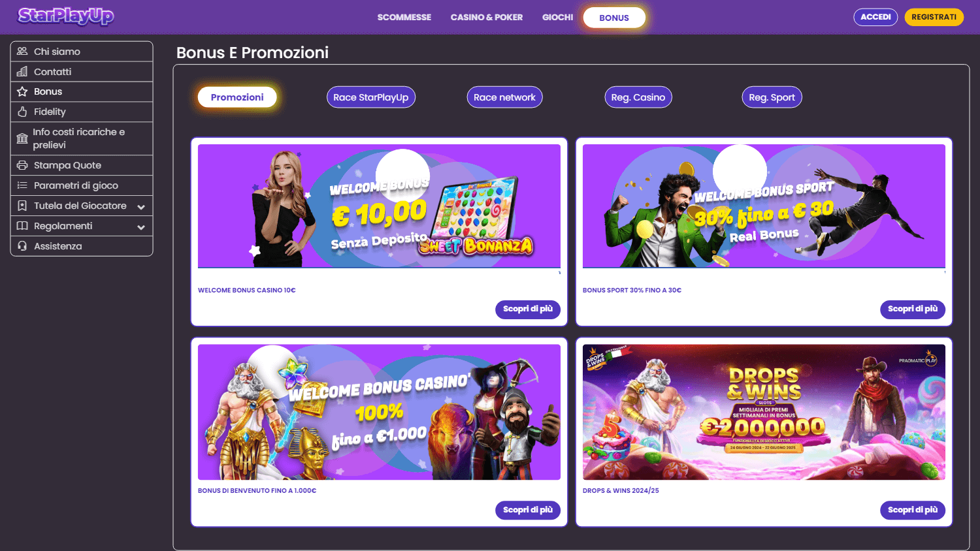
Task: Open the Reg. Sport tab
Action: tap(772, 97)
